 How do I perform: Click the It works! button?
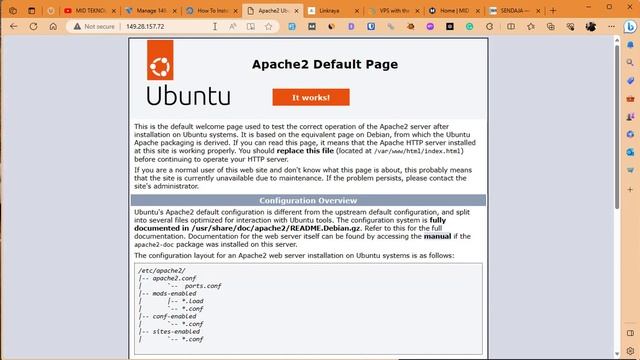click(311, 97)
